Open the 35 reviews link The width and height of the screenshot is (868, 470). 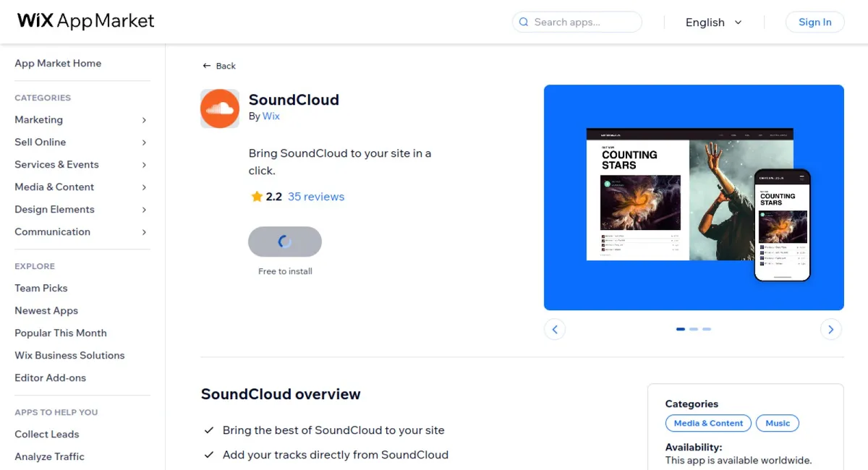tap(316, 197)
